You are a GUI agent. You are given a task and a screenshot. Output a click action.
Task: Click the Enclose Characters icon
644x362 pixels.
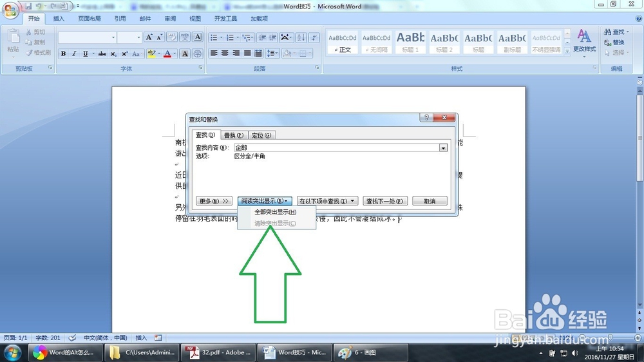click(x=198, y=54)
